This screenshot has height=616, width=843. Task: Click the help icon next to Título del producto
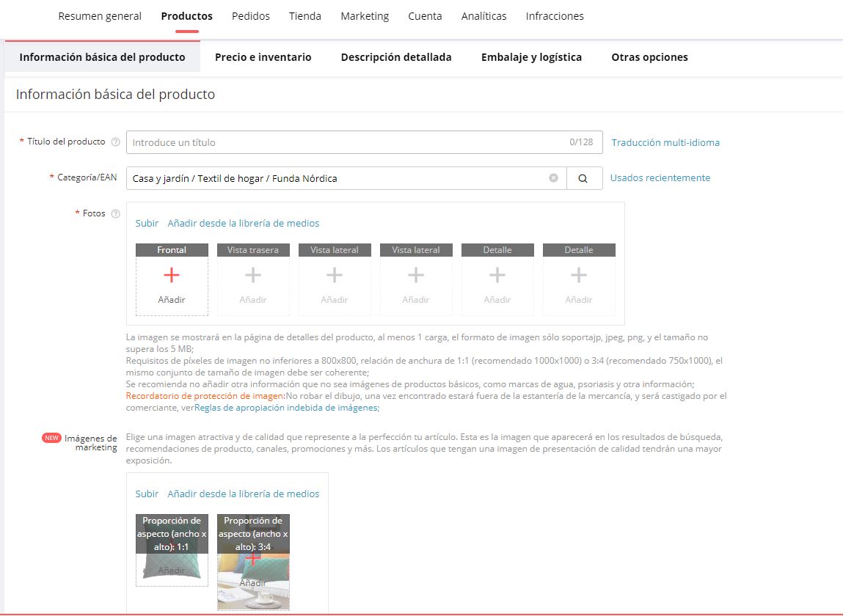tap(116, 142)
